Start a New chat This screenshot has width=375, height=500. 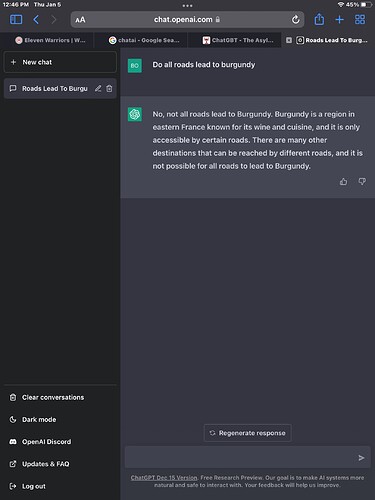pos(60,62)
